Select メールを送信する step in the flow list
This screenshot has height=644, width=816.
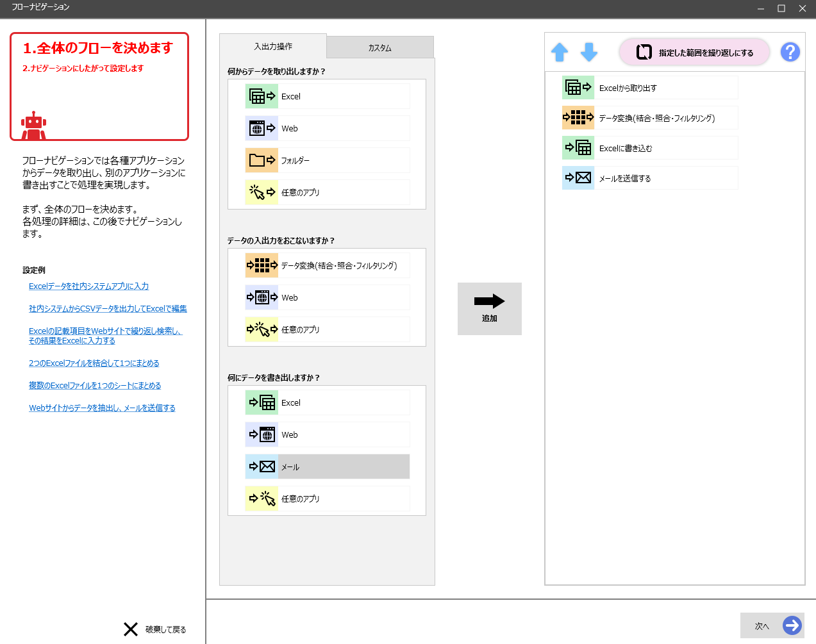pyautogui.click(x=649, y=178)
